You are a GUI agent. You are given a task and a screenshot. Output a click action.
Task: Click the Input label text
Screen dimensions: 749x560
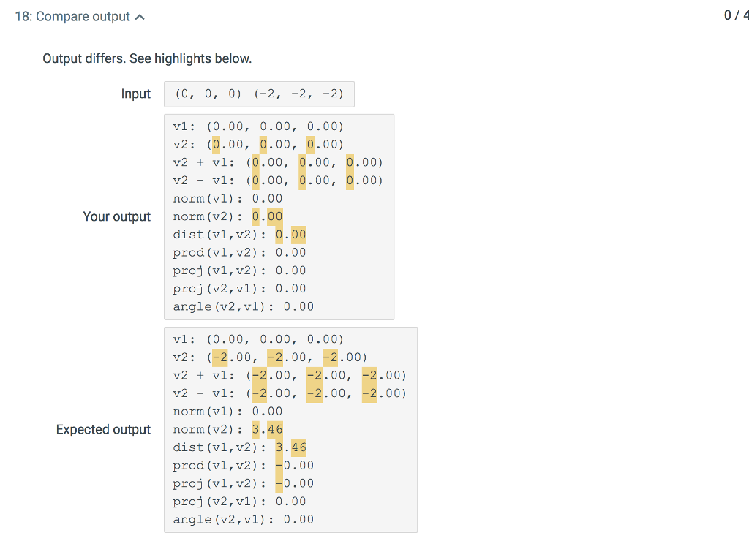point(136,94)
